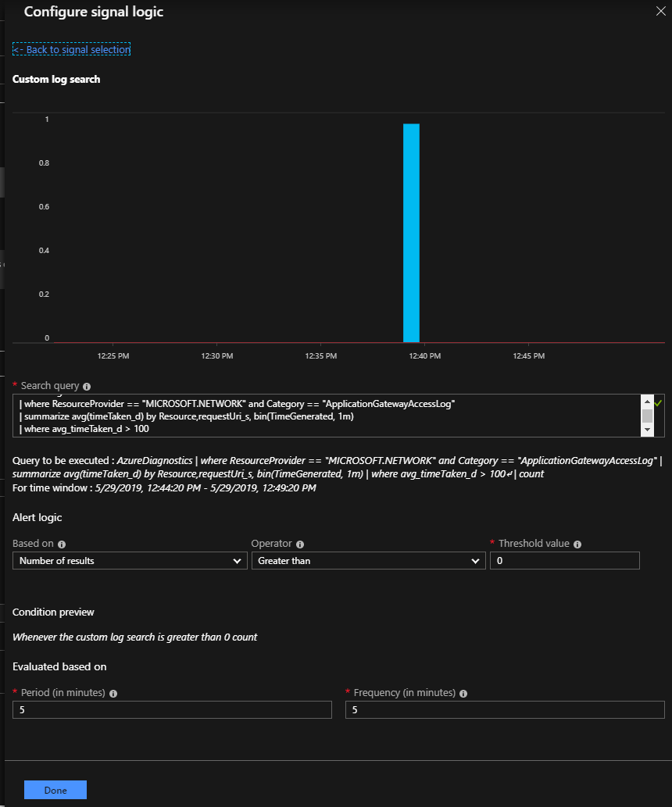The width and height of the screenshot is (672, 807).
Task: Click the search query scrollbar thumb
Action: point(647,415)
